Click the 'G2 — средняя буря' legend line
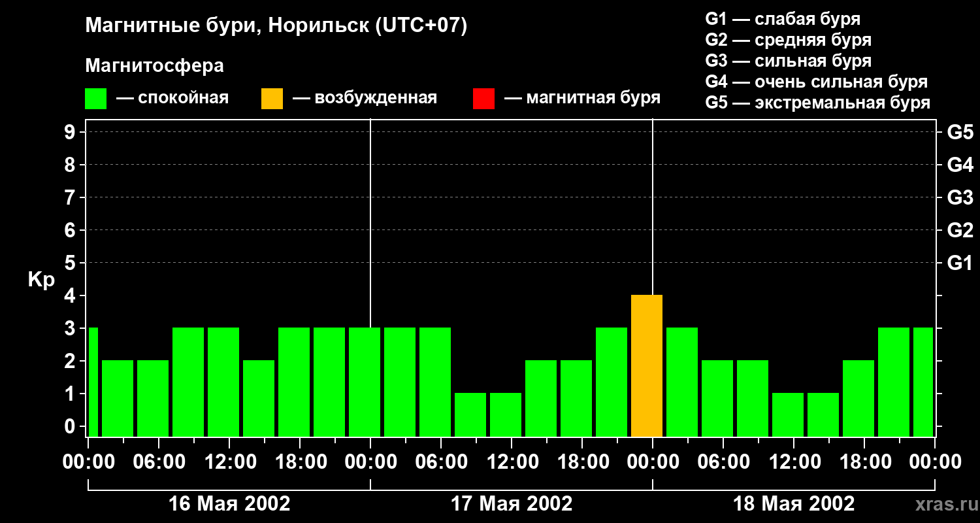This screenshot has width=980, height=523. pyautogui.click(x=789, y=40)
